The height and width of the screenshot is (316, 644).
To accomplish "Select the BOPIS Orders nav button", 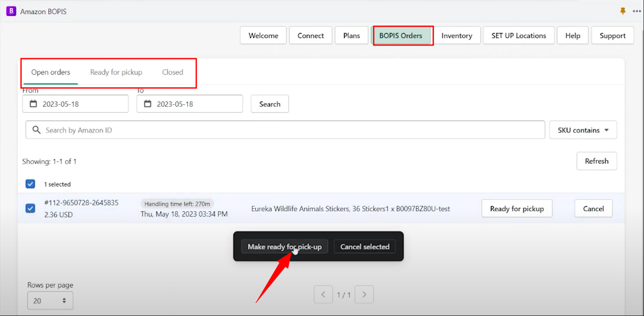I will pos(401,35).
